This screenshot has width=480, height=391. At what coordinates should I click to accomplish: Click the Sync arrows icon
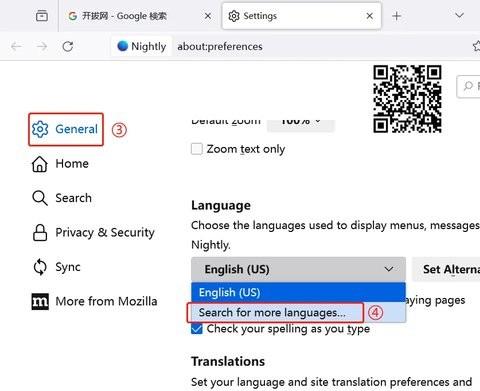(x=40, y=267)
